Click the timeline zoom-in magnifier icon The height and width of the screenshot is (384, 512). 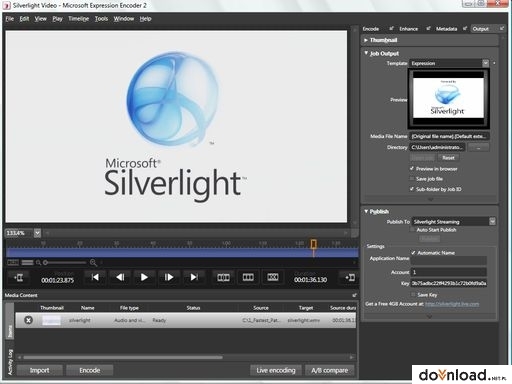[x=93, y=263]
